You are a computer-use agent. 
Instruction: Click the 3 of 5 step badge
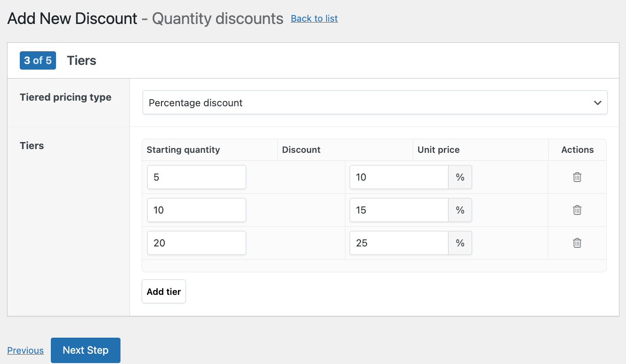(38, 60)
